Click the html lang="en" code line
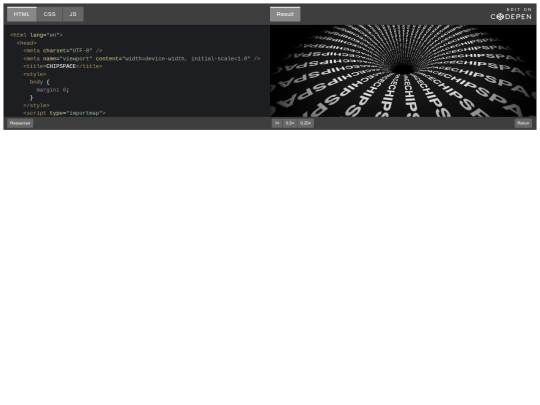Screen dimensions: 540x405 [37, 35]
